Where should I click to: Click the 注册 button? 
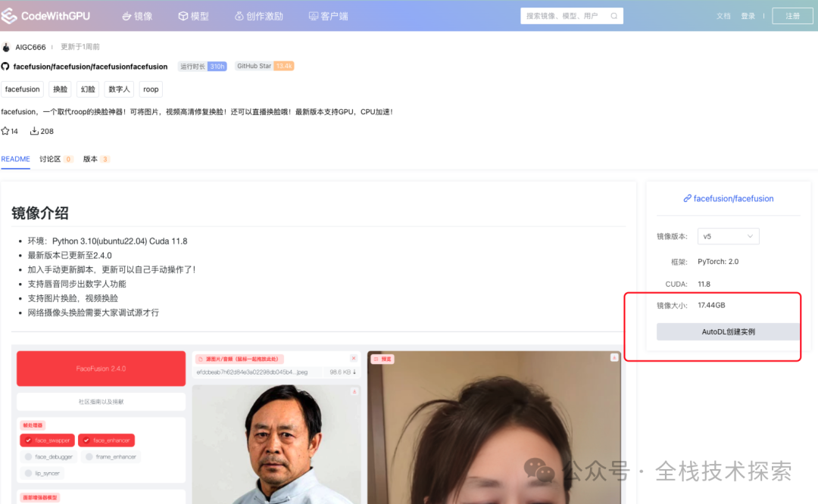click(x=792, y=16)
